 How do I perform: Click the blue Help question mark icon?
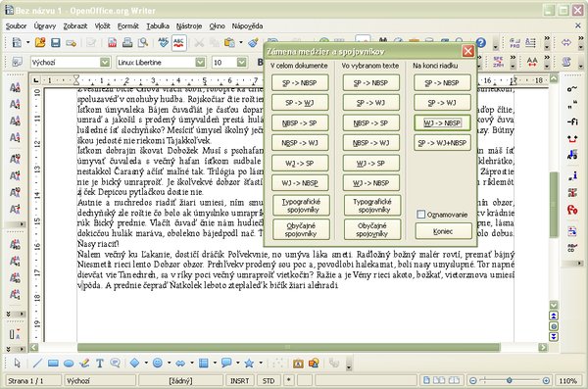click(x=481, y=42)
